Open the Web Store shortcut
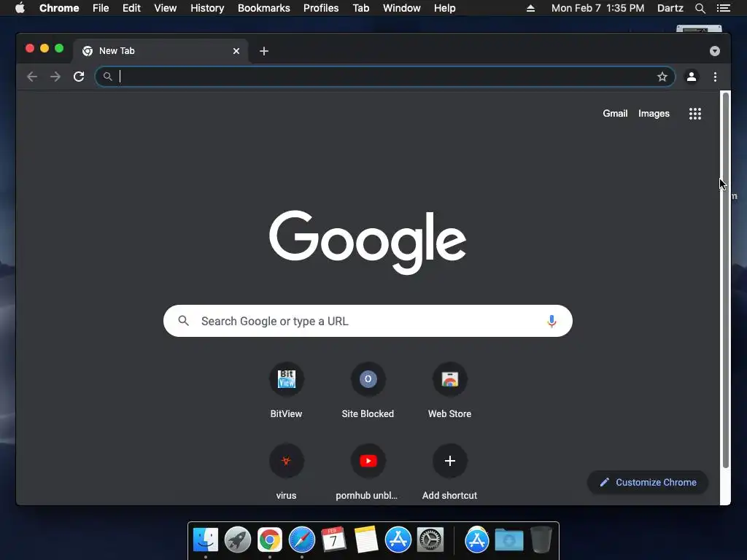 [449, 390]
